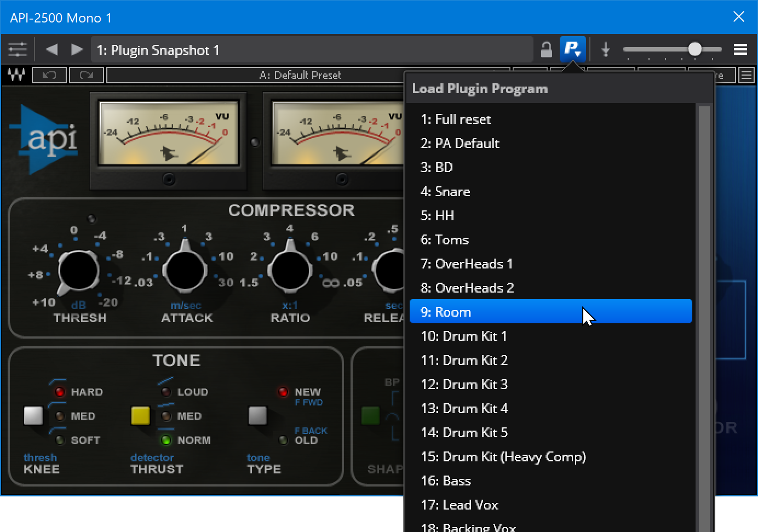Viewport: 758px width, 532px height.
Task: Click the Plugin Snapshot 1 name field
Action: [x=312, y=50]
